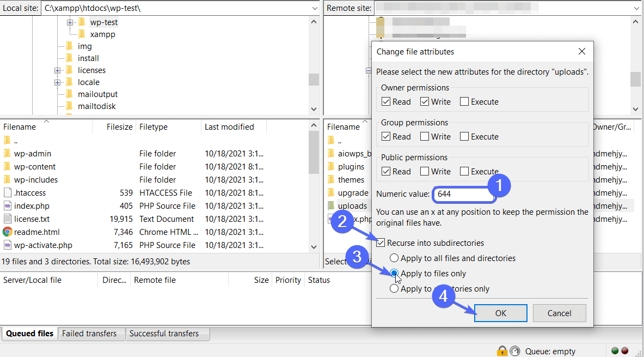This screenshot has width=644, height=357.
Task: Select img folder in local tree
Action: [85, 46]
